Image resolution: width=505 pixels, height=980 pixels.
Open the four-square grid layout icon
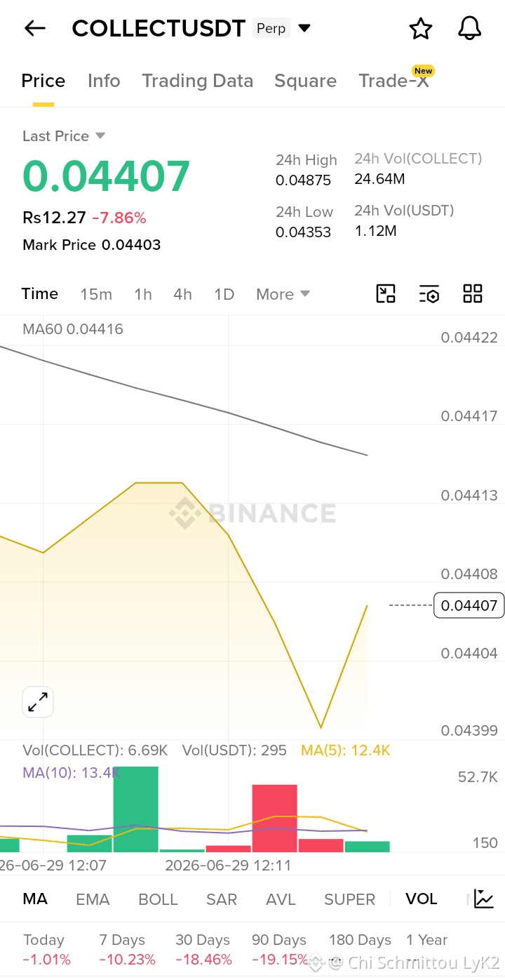click(x=473, y=294)
